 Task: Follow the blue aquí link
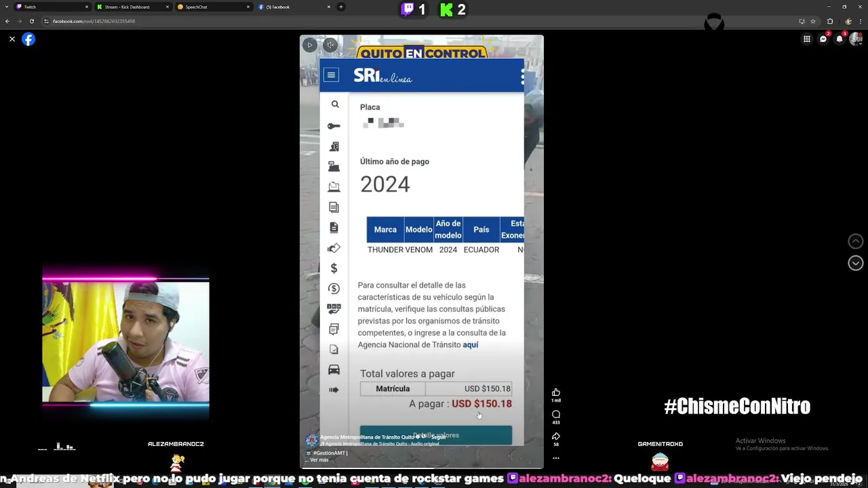[x=471, y=345]
